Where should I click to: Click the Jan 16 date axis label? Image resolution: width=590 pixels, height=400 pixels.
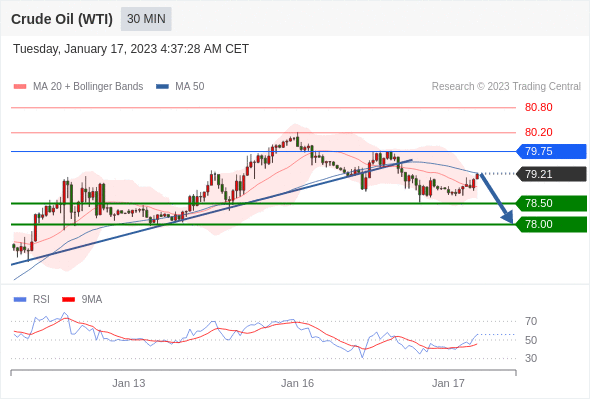pyautogui.click(x=297, y=383)
